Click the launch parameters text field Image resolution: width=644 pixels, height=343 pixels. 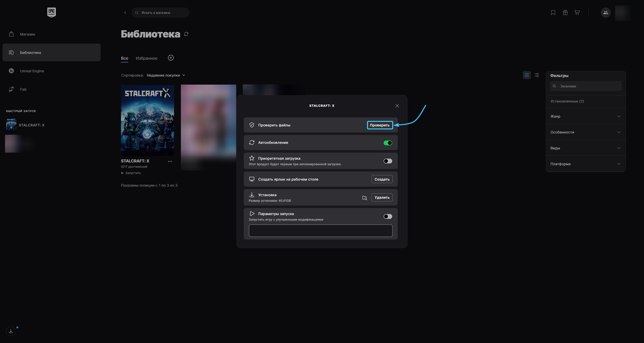(320, 231)
